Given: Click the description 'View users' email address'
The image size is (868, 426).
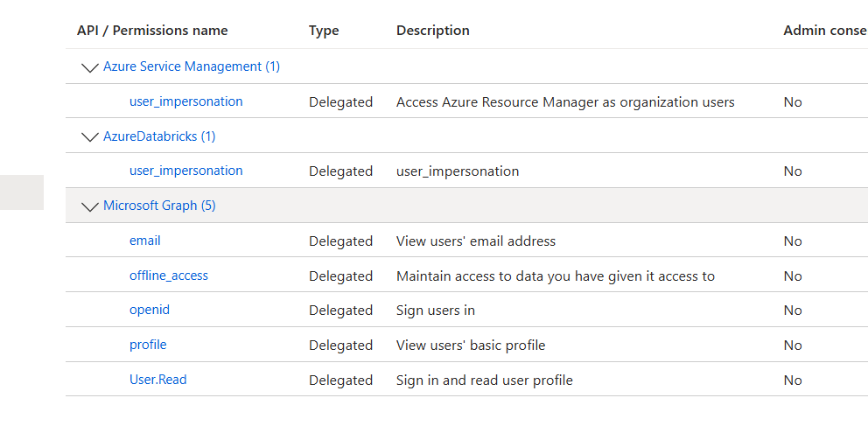Looking at the screenshot, I should pyautogui.click(x=475, y=241).
